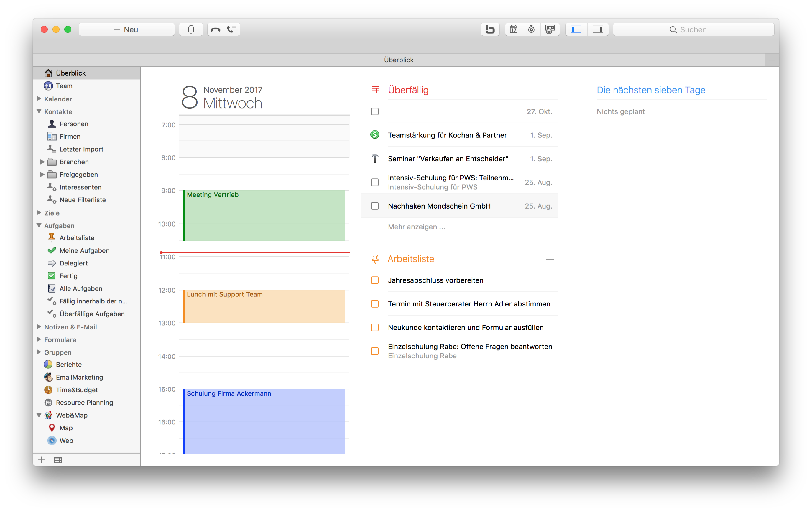Click the plus icon at sidebar bottom
This screenshot has height=512, width=812.
(x=42, y=460)
